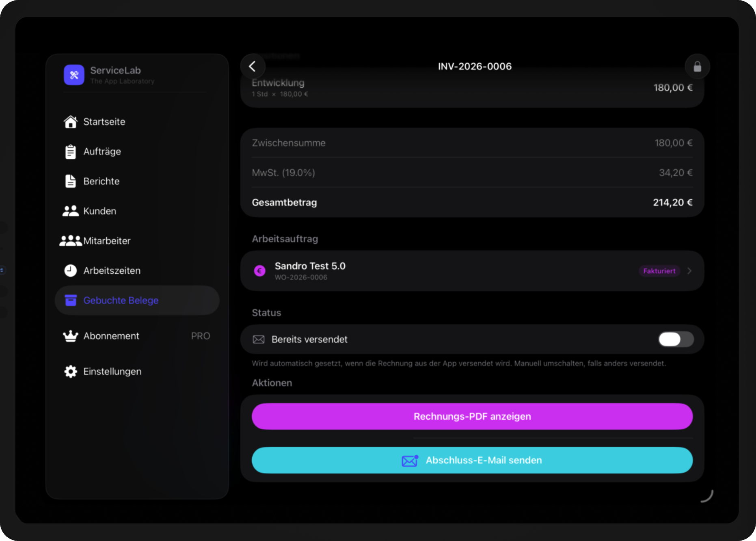Click the clipboard icon next to Aufträge
This screenshot has width=756, height=541.
point(71,151)
